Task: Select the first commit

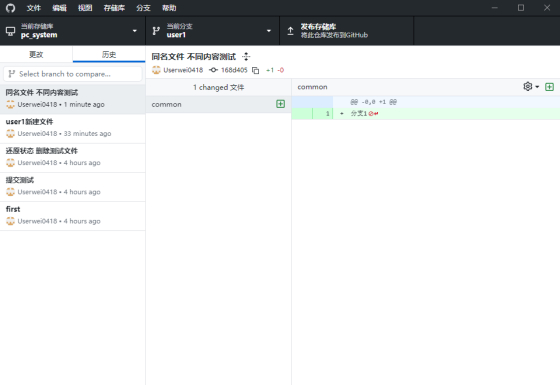Action: pyautogui.click(x=72, y=216)
